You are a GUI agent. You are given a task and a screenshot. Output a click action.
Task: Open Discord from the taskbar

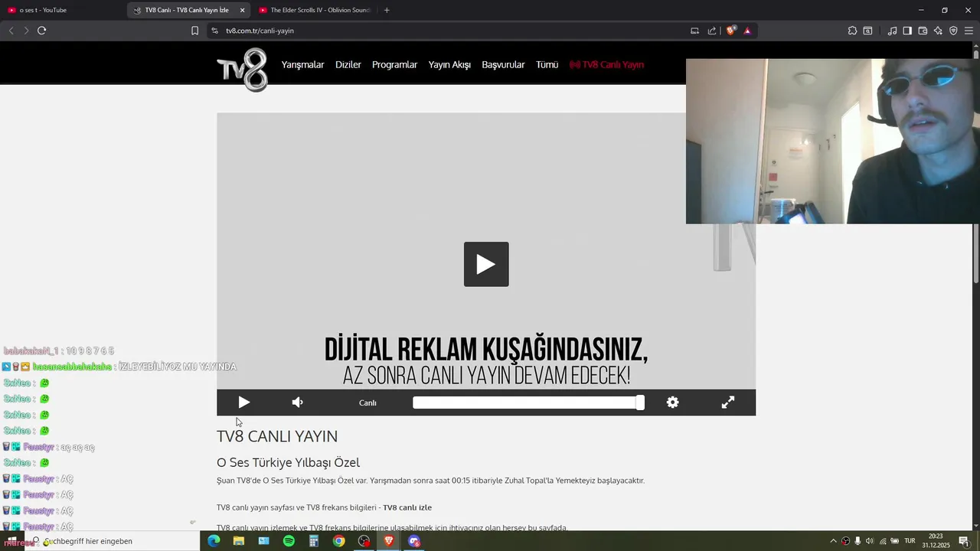tap(414, 541)
